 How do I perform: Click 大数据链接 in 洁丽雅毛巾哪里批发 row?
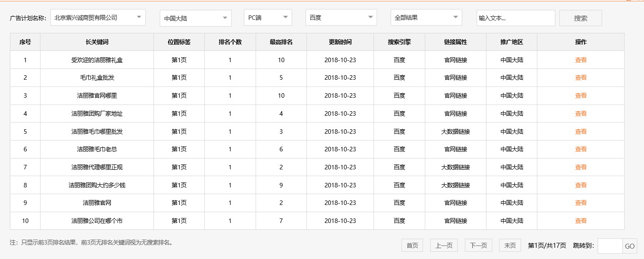click(456, 132)
